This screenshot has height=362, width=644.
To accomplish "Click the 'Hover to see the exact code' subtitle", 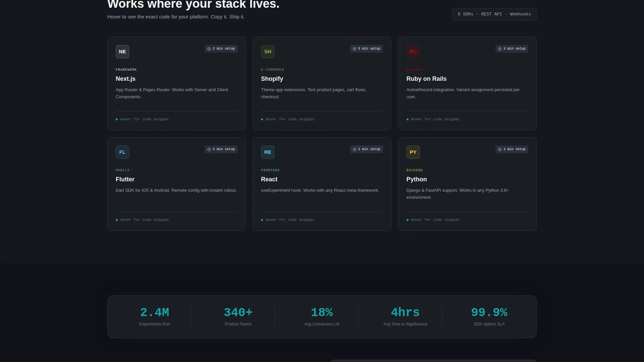I will (176, 17).
